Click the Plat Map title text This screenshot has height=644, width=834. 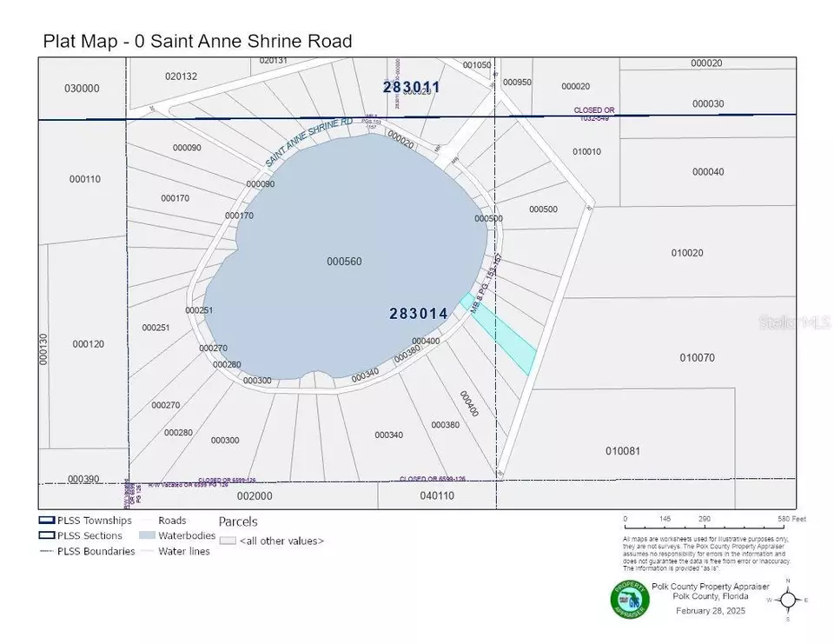click(x=197, y=41)
